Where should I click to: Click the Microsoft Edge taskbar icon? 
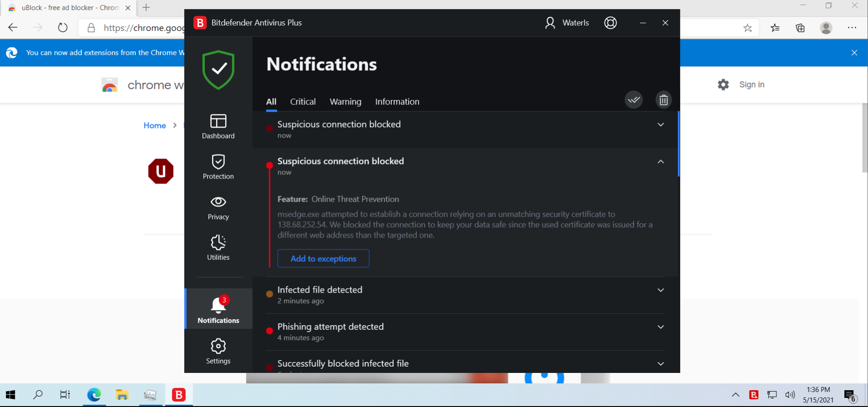[94, 395]
